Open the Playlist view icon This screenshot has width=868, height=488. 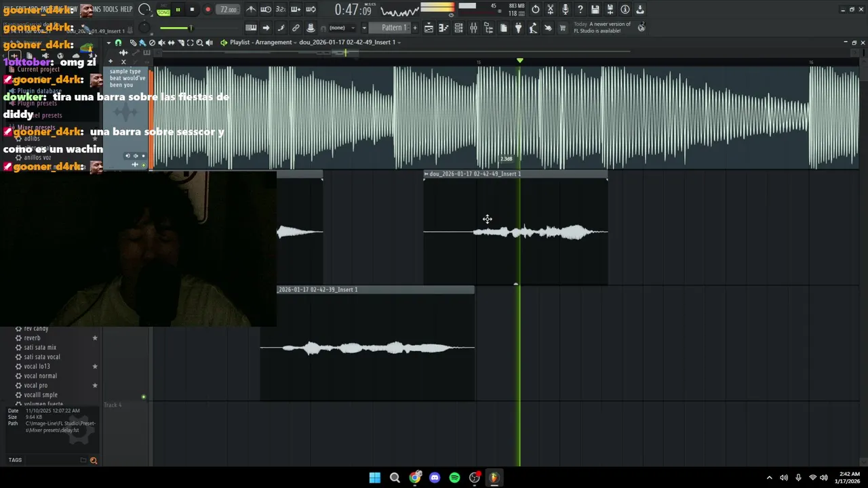pos(429,28)
